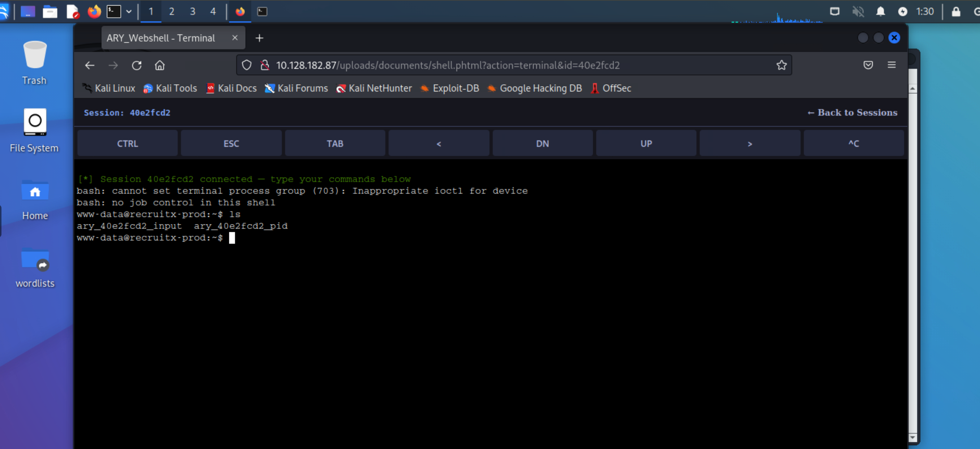Open OffSec bookmark

pos(611,88)
